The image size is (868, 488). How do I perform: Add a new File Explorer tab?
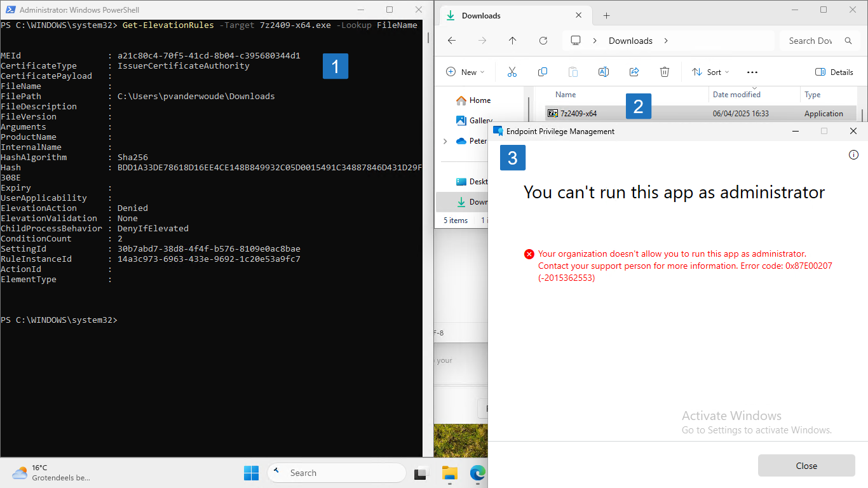click(606, 15)
